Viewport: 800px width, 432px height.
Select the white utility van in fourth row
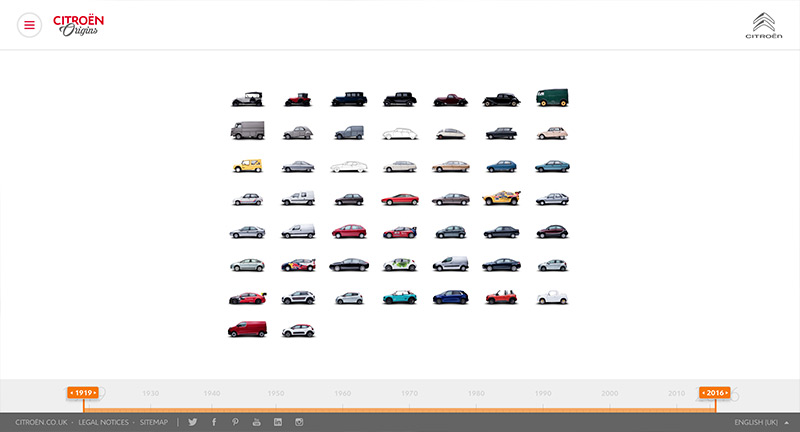click(x=298, y=198)
